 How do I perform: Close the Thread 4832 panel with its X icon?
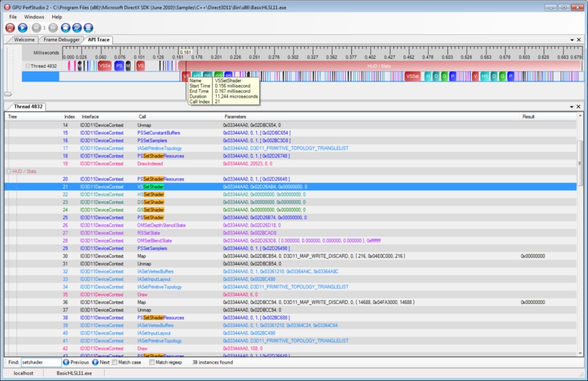pyautogui.click(x=579, y=106)
